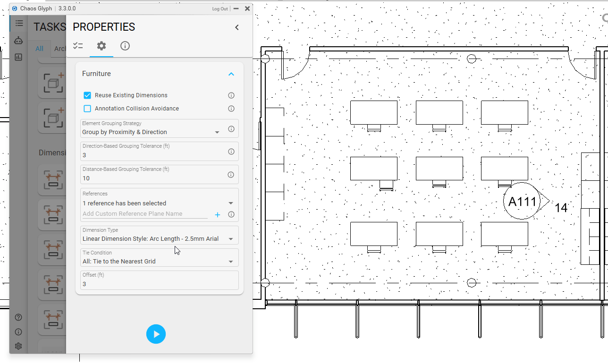The image size is (608, 364).
Task: Click the plus to add custom reference plane
Action: coord(217,214)
